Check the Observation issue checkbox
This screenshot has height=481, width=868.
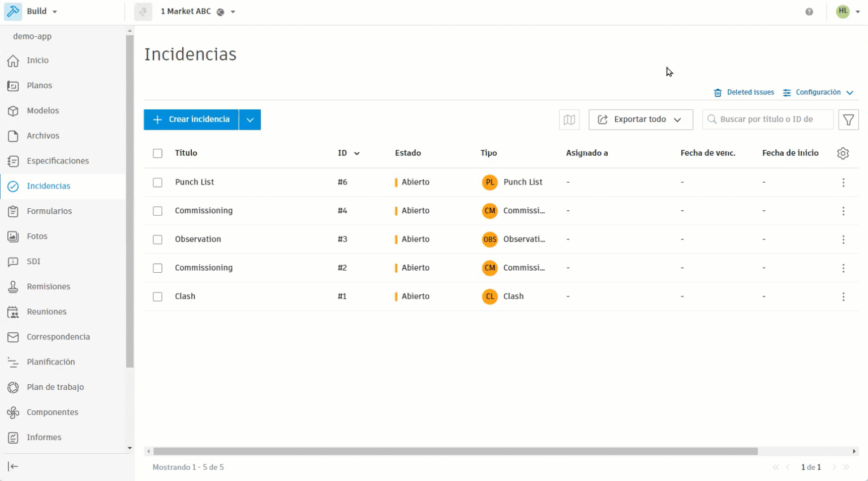pyautogui.click(x=157, y=239)
